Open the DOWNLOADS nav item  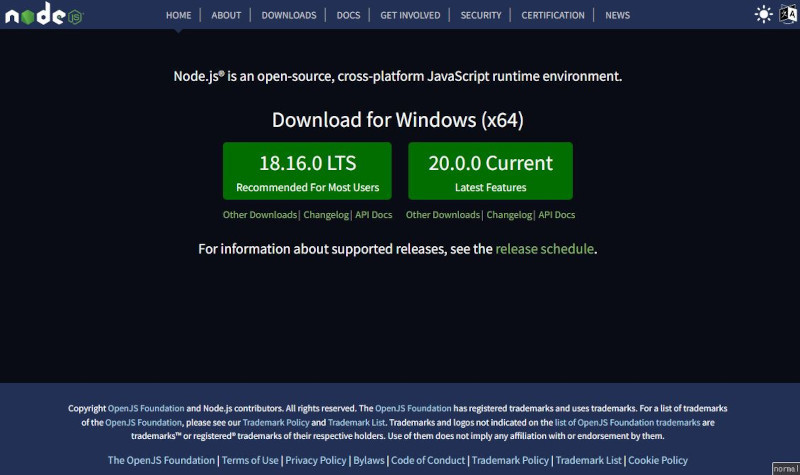289,15
